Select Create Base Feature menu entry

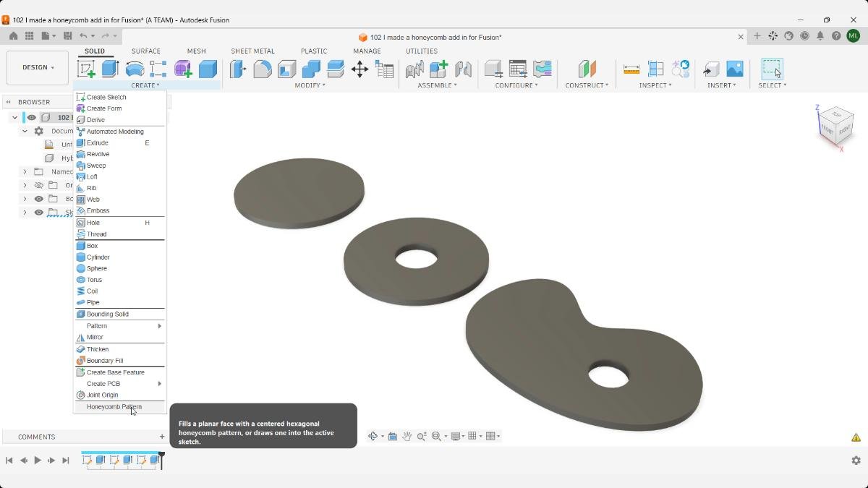[x=120, y=372]
